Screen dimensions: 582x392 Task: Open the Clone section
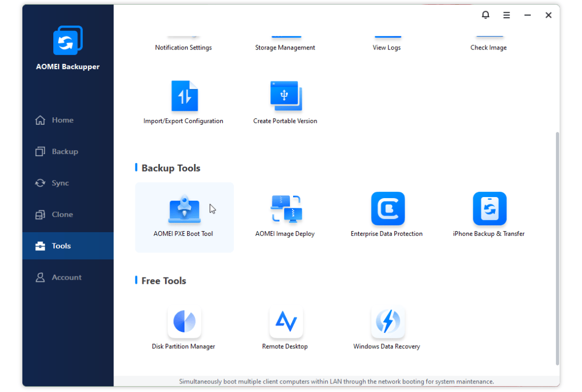pos(68,214)
